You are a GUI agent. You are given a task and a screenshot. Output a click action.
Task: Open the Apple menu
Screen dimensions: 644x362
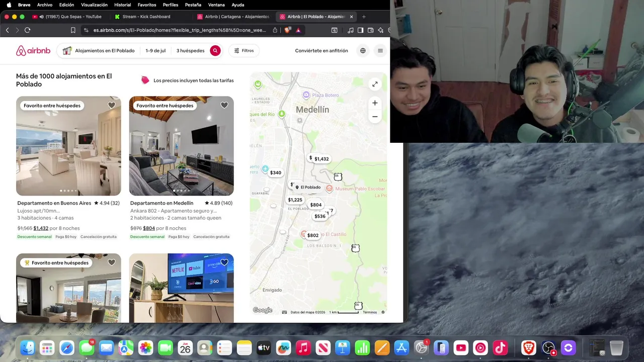click(x=9, y=5)
